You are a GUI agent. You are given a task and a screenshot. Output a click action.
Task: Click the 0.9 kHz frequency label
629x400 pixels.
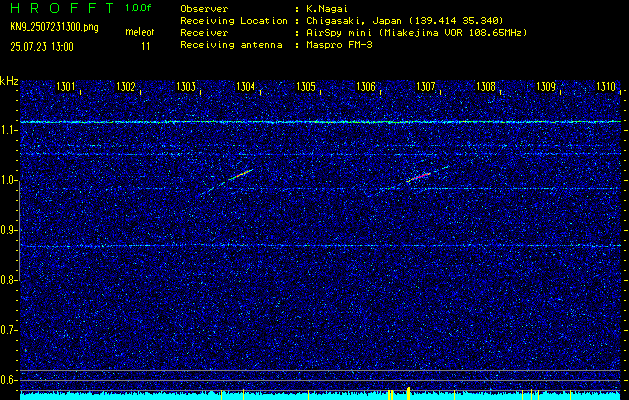pyautogui.click(x=8, y=230)
